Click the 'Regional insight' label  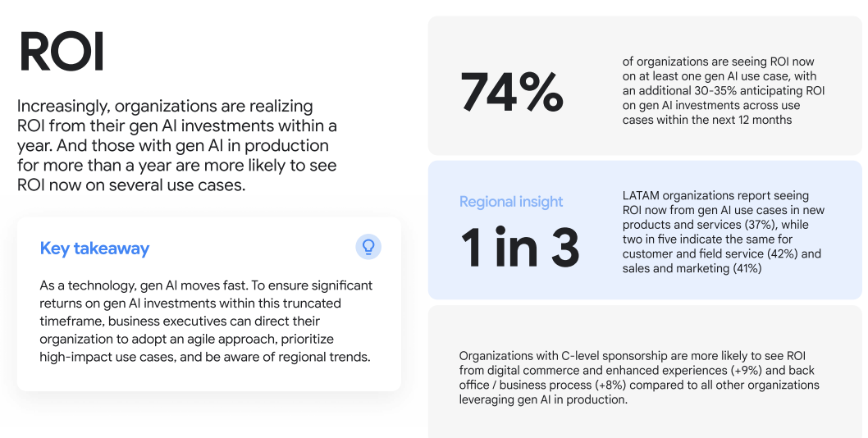511,202
